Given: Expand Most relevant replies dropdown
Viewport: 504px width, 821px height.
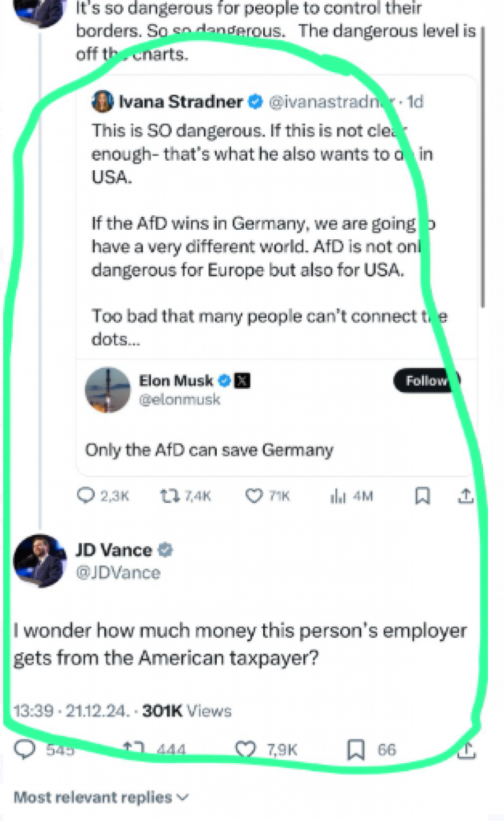Looking at the screenshot, I should tap(101, 797).
